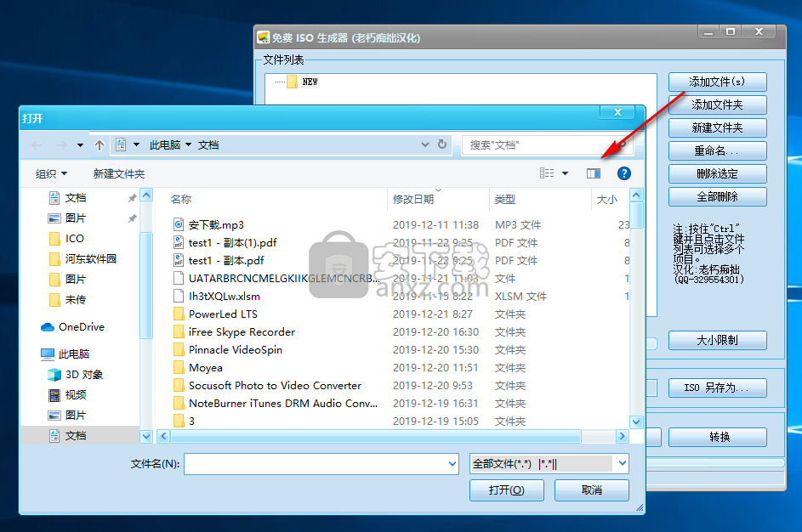Screen dimensions: 802x532
Task: Click 大小限制 in ISO window
Action: [717, 340]
